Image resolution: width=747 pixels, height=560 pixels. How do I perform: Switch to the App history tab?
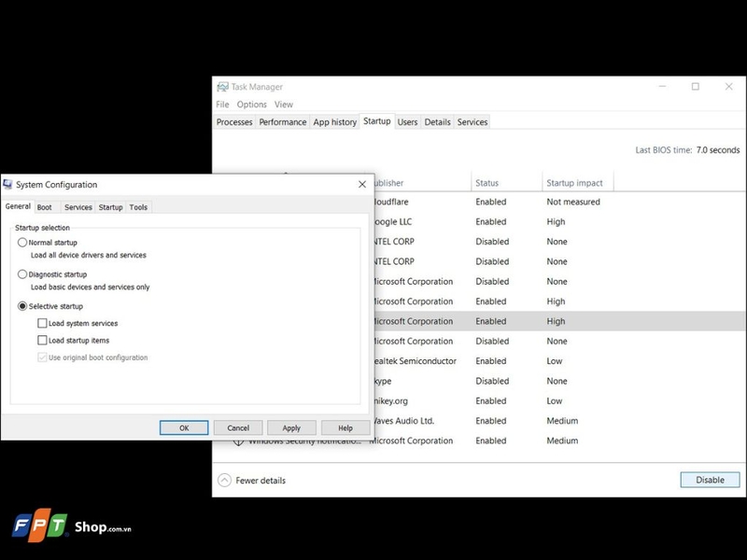[x=334, y=122]
